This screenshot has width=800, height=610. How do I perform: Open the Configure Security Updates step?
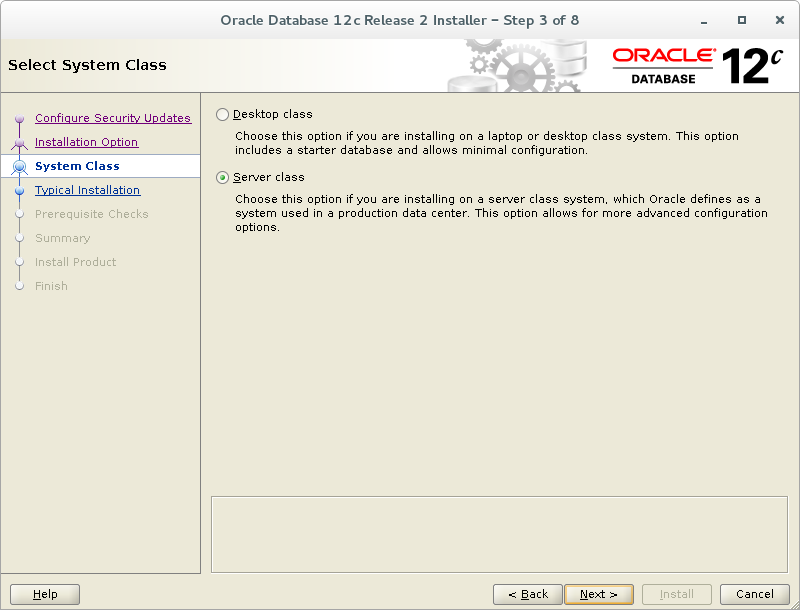coord(113,118)
